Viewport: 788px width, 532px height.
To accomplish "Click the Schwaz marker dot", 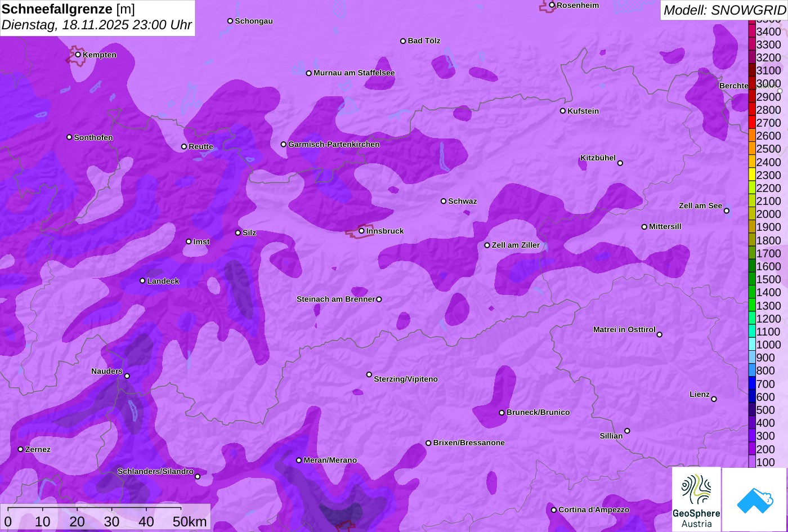I will point(443,201).
